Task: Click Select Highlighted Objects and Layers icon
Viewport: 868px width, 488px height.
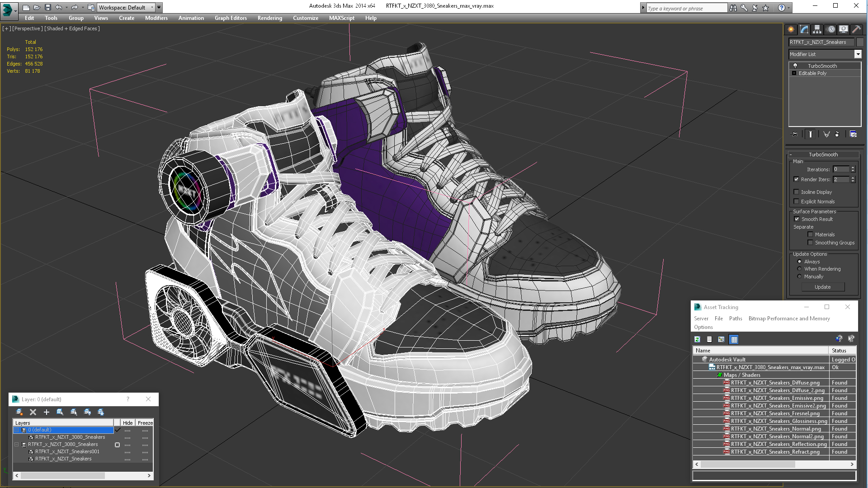Action: click(60, 412)
